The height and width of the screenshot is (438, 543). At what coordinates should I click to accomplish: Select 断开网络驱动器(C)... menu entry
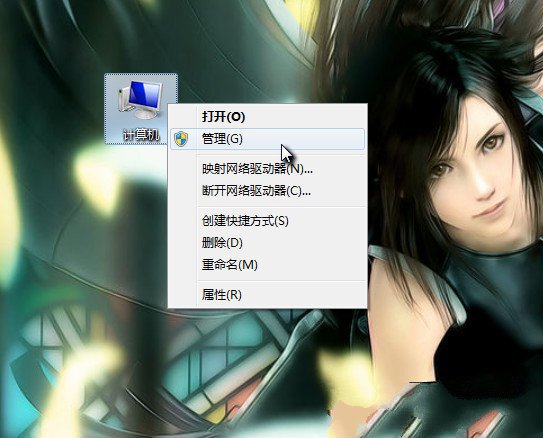point(267,190)
